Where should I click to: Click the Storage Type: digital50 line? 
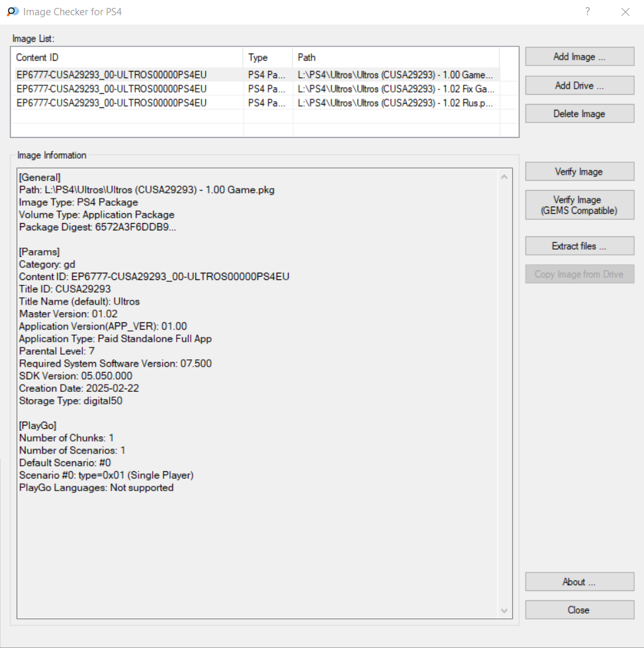click(x=71, y=400)
